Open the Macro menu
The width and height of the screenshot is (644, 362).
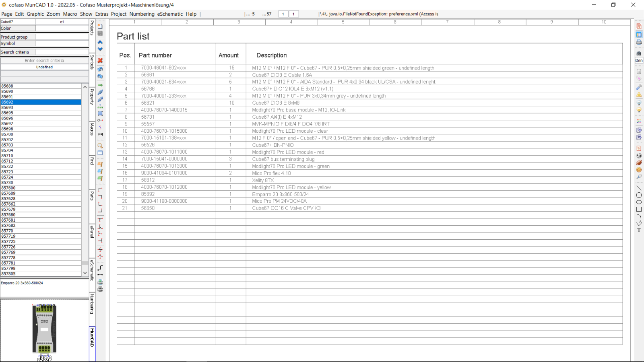70,14
